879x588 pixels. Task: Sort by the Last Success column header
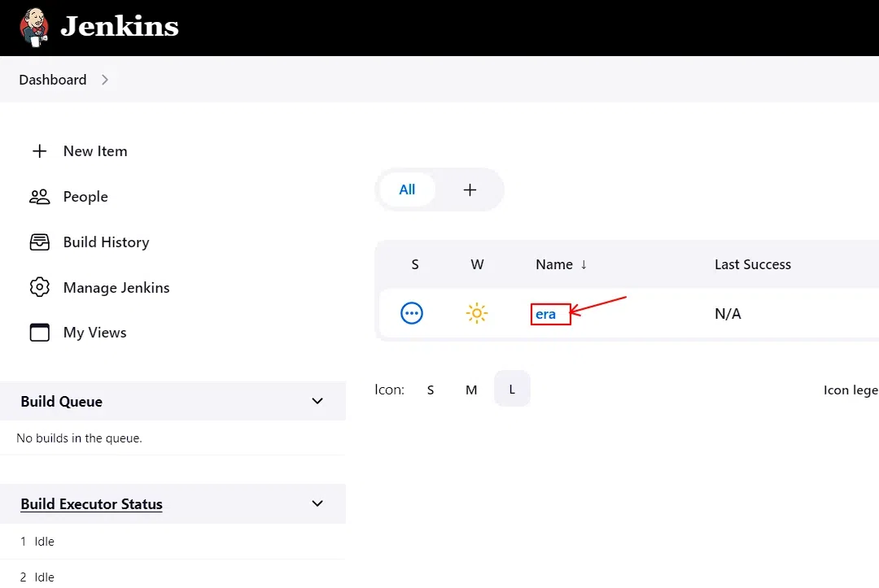coord(752,264)
